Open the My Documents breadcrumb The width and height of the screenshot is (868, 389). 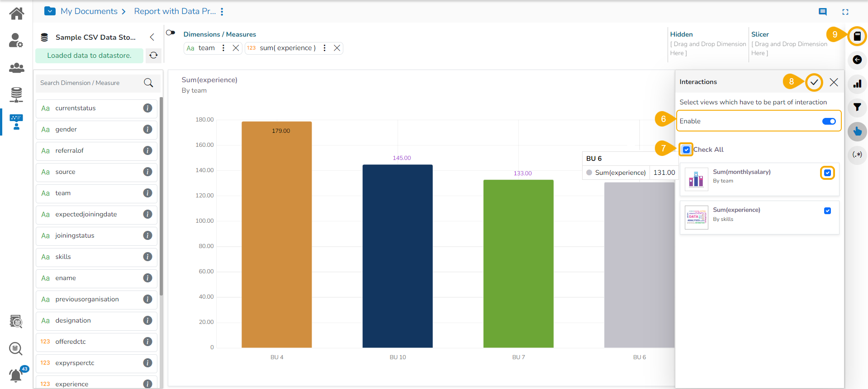coord(89,11)
